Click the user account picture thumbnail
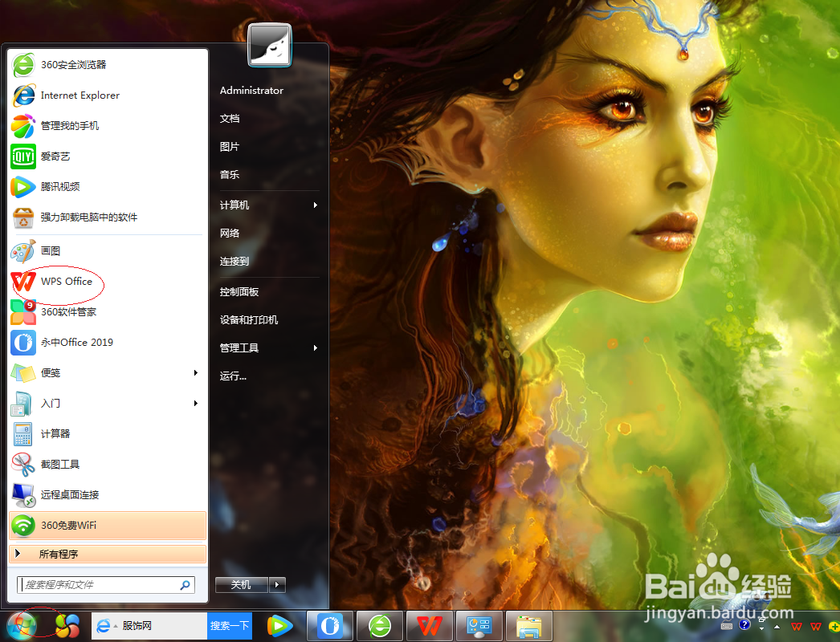The height and width of the screenshot is (642, 840). point(270,46)
